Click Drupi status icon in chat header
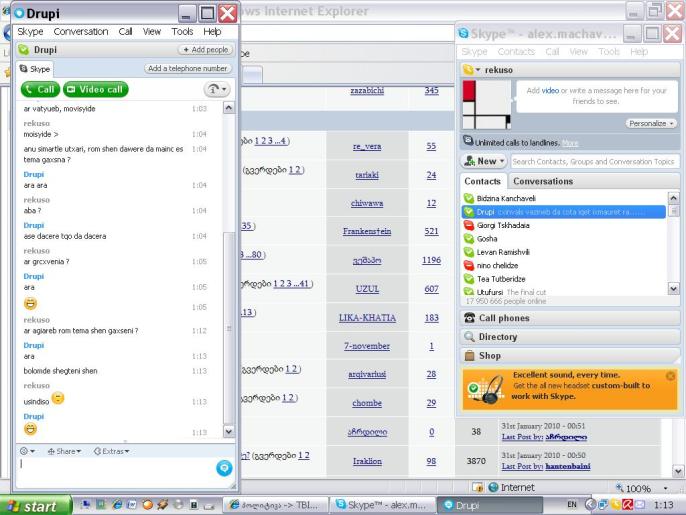The width and height of the screenshot is (686, 515). point(24,50)
